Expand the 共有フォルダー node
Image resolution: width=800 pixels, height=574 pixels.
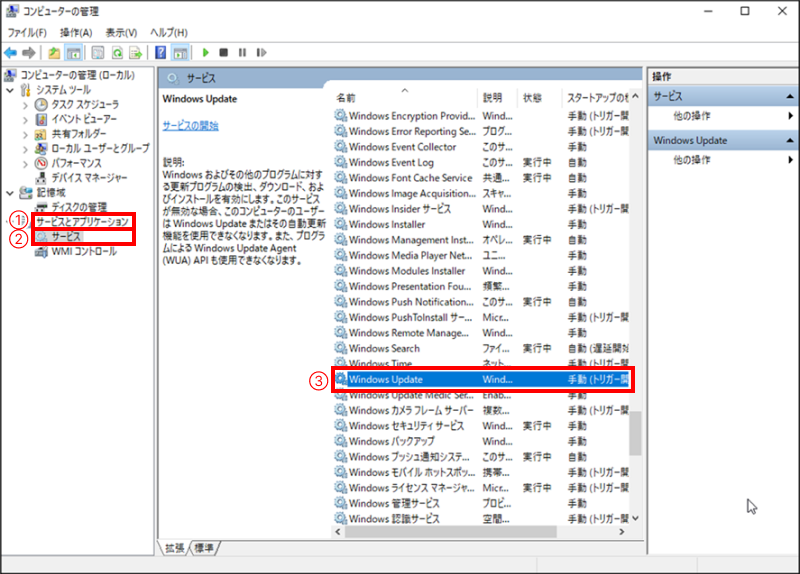(25, 135)
